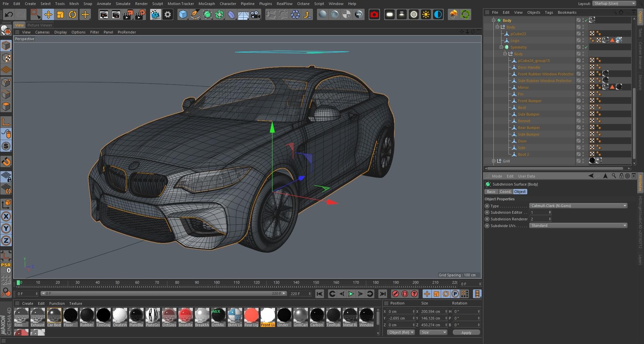Viewport: 644px width, 344px height.
Task: Open Subdivide UVs Standard dropdown
Action: [x=578, y=225]
